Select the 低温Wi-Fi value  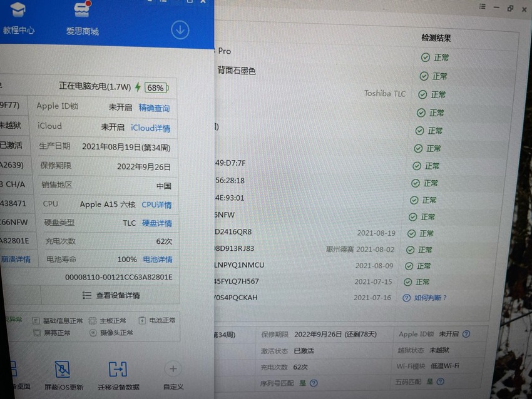[445, 366]
